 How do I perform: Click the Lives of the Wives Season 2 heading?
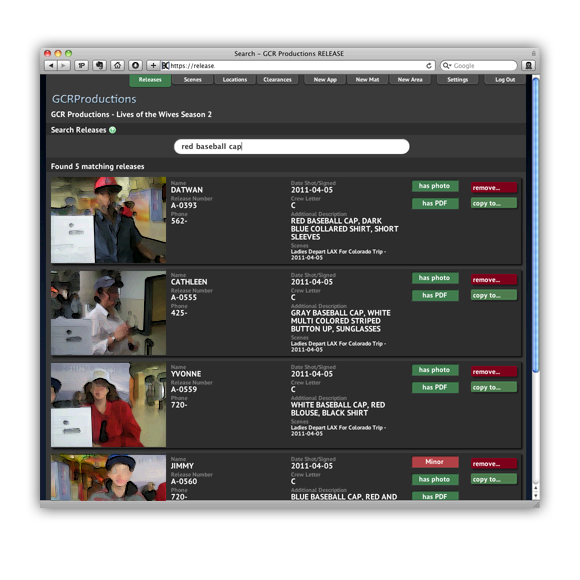click(131, 115)
